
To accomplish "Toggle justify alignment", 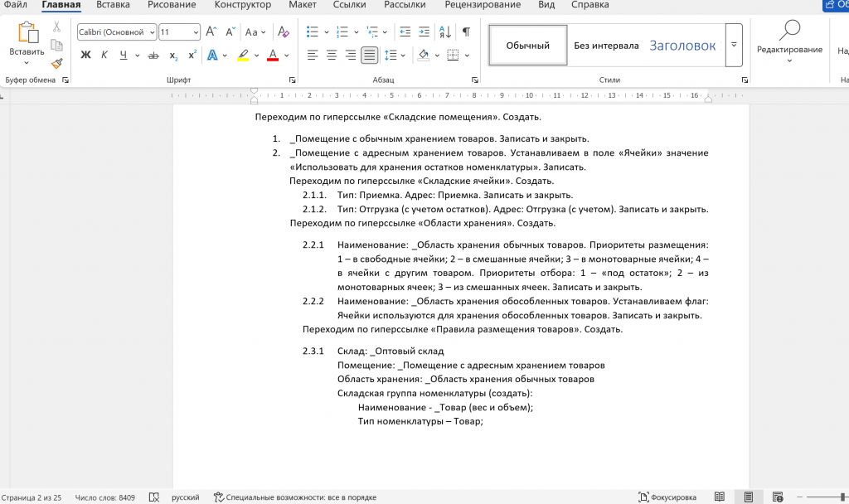I will pyautogui.click(x=369, y=55).
